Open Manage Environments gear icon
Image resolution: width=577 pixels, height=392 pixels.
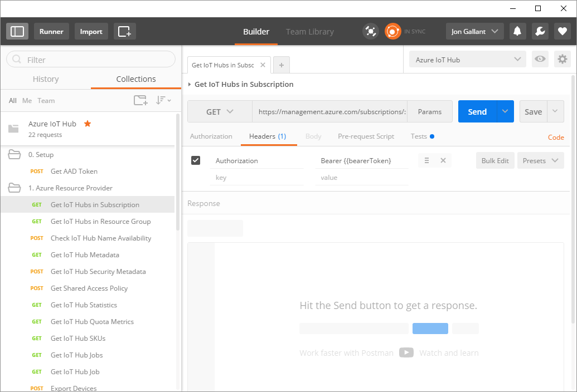[x=562, y=60]
